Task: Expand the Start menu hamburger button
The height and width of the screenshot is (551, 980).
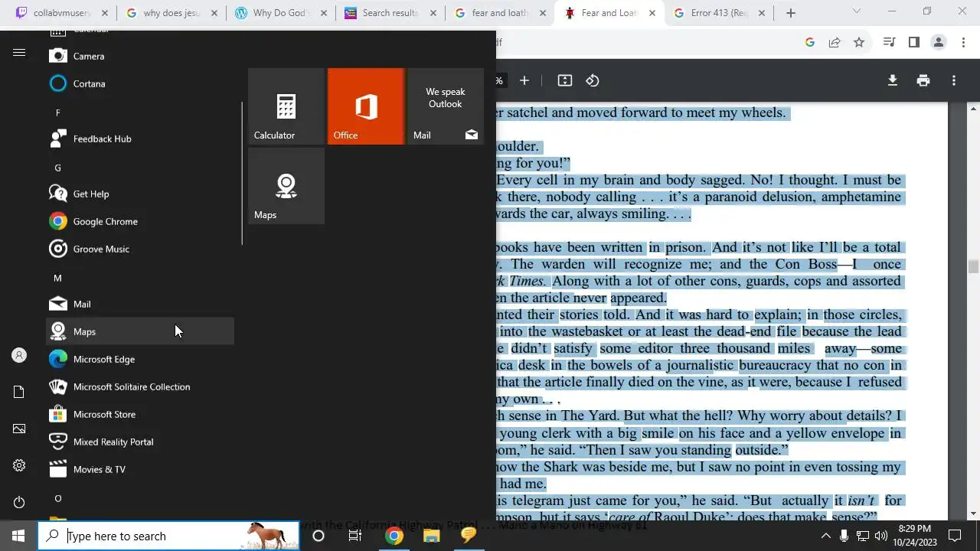Action: [x=19, y=53]
